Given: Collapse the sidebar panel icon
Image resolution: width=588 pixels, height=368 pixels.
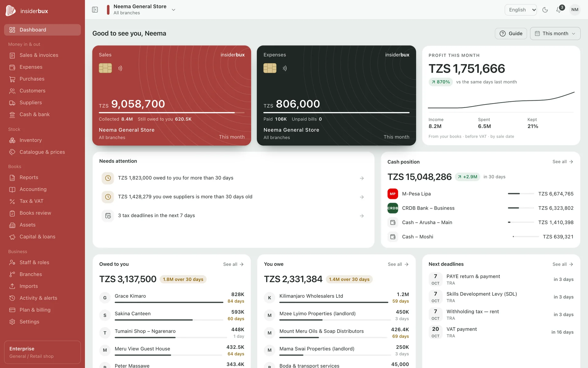Looking at the screenshot, I should tap(95, 10).
